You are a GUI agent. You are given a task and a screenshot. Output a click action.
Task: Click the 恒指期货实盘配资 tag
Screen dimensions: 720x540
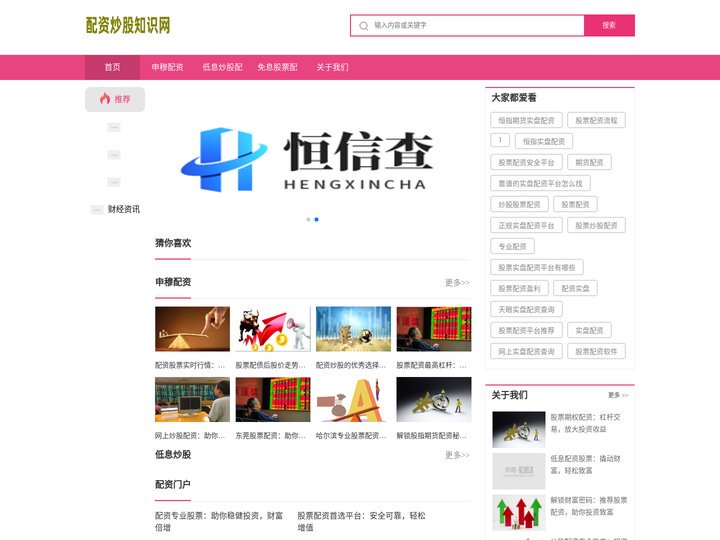pyautogui.click(x=526, y=120)
